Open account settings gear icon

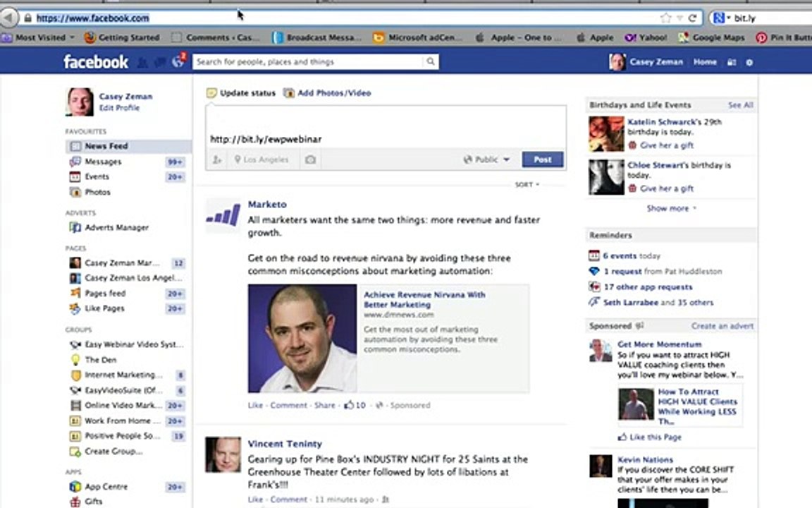click(749, 62)
